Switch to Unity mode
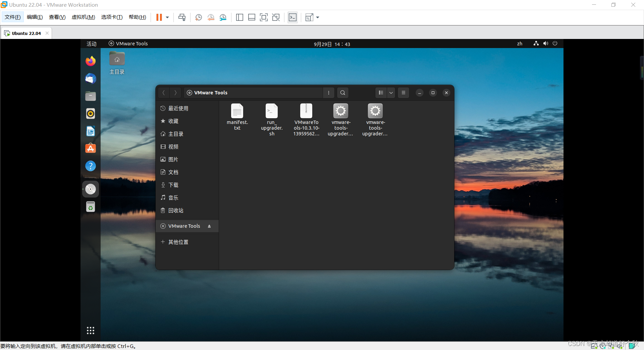Viewport: 644px width, 350px height. 276,17
